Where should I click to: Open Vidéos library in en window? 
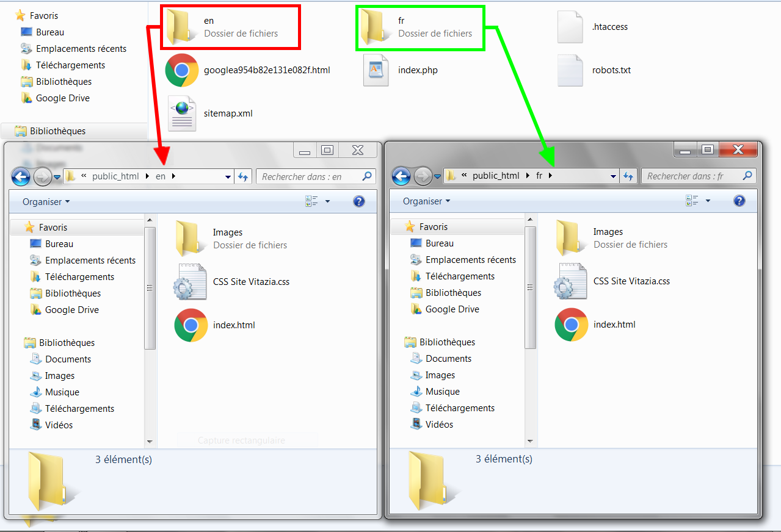(x=51, y=425)
